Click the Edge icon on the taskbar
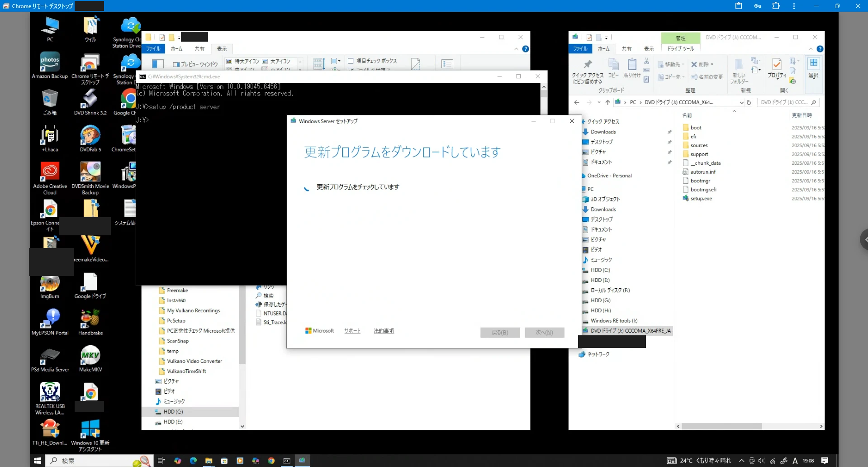Screen dimensions: 868x467 (193, 461)
